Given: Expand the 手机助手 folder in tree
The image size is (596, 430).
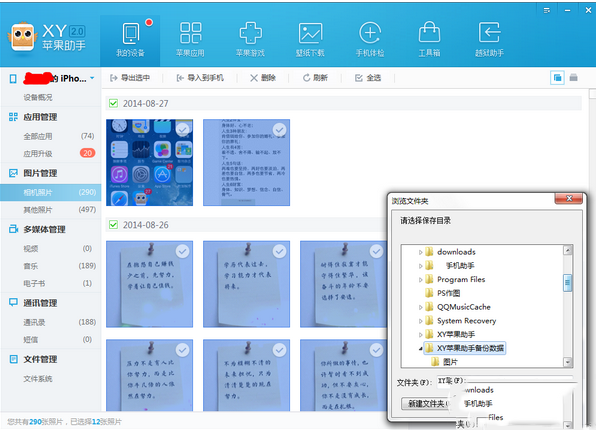Looking at the screenshot, I should (x=420, y=266).
